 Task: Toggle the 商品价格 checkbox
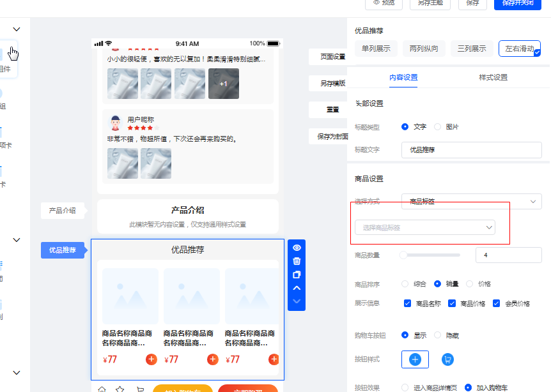452,303
